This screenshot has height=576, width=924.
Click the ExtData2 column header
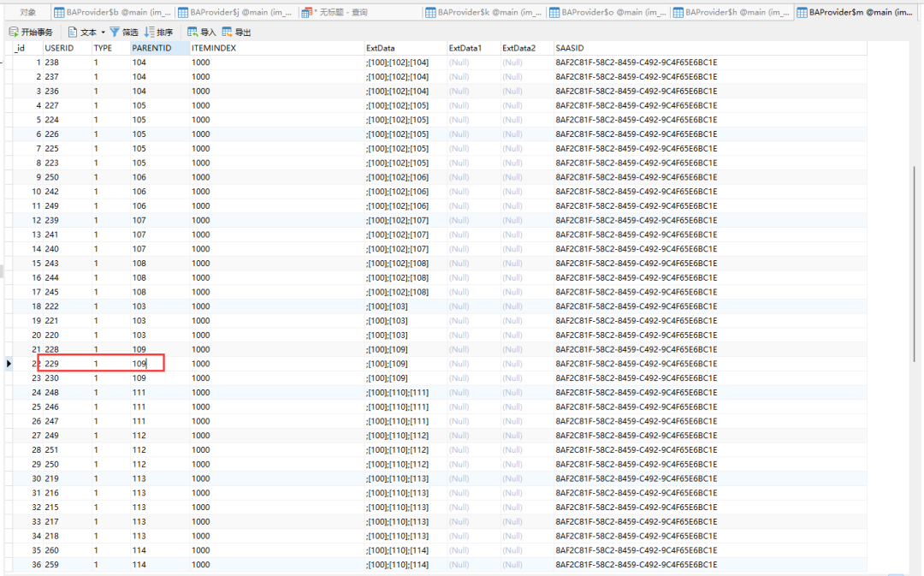(527, 48)
